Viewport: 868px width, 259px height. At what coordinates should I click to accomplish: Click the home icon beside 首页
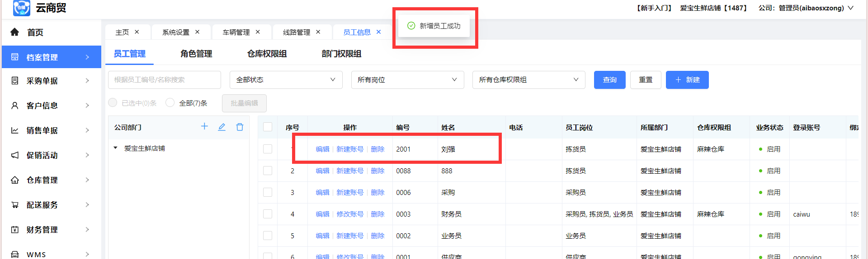click(15, 32)
